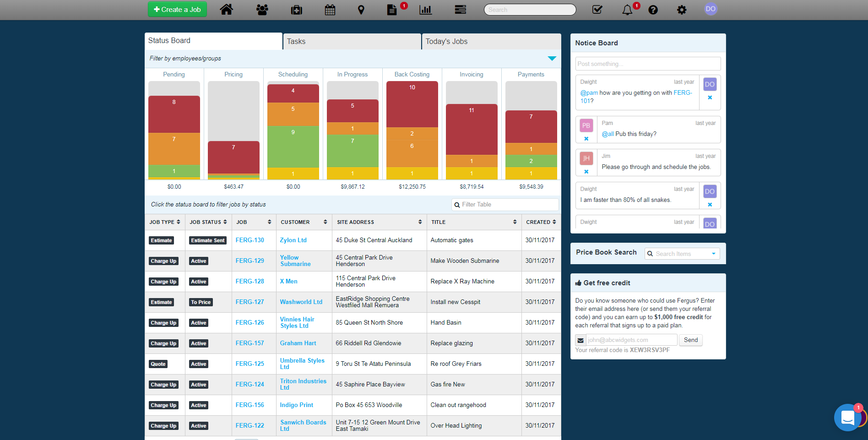Dismiss Pam's Pub this friday notice
Image resolution: width=868 pixels, height=440 pixels.
(586, 139)
